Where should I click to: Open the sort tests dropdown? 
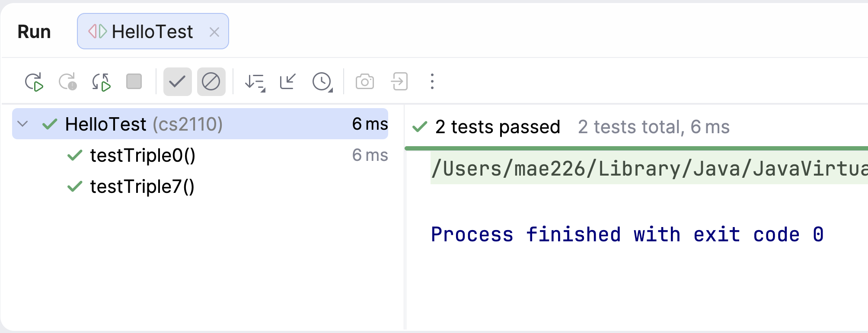pos(255,82)
